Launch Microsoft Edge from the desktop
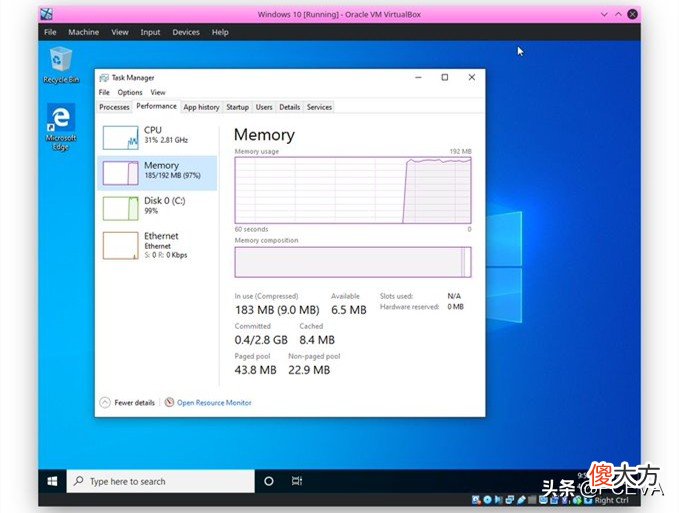The width and height of the screenshot is (679, 513). click(61, 127)
